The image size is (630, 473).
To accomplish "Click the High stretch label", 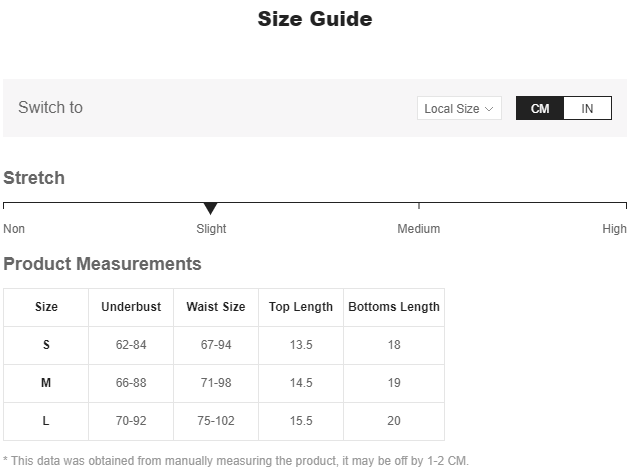I will (614, 229).
